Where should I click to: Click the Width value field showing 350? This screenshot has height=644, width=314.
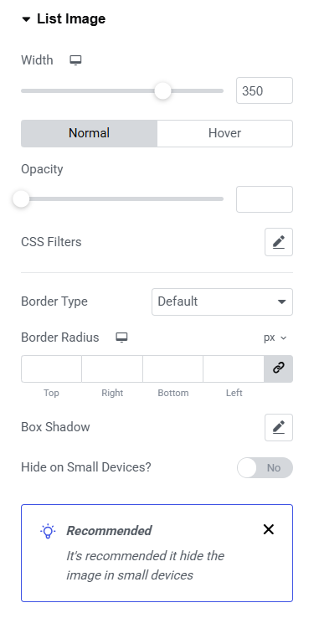tap(265, 90)
